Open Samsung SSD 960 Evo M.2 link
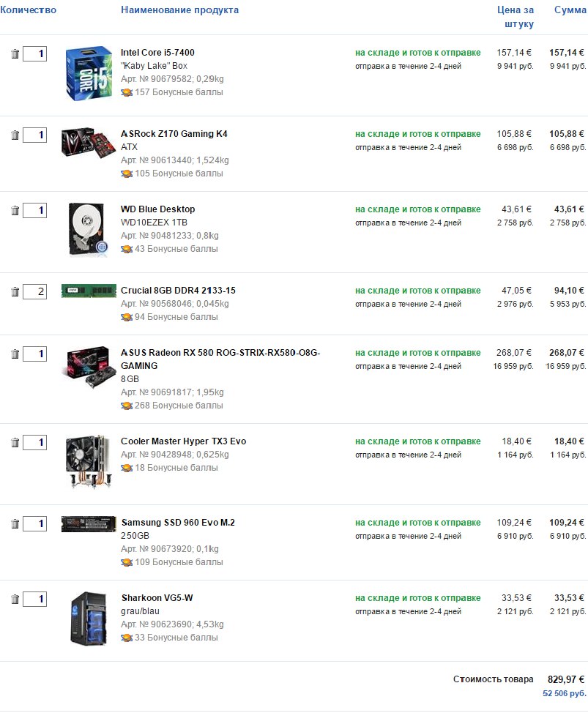588x713 pixels. (178, 523)
